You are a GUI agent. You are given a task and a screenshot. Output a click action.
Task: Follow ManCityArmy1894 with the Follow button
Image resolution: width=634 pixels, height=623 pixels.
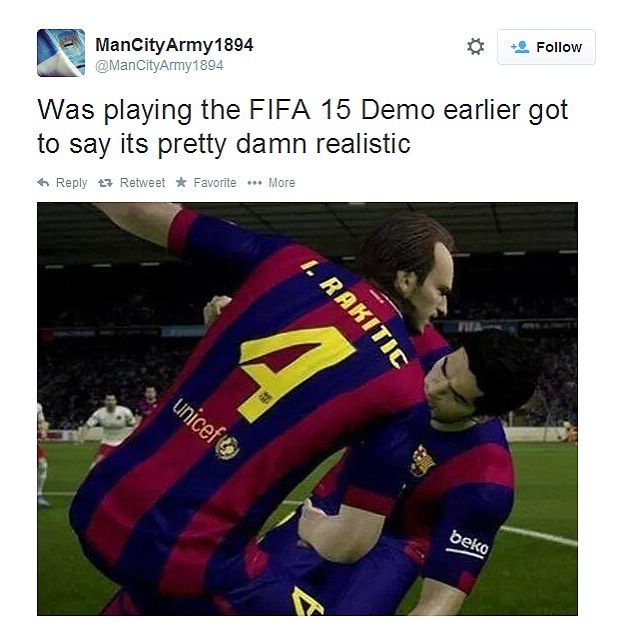[546, 47]
